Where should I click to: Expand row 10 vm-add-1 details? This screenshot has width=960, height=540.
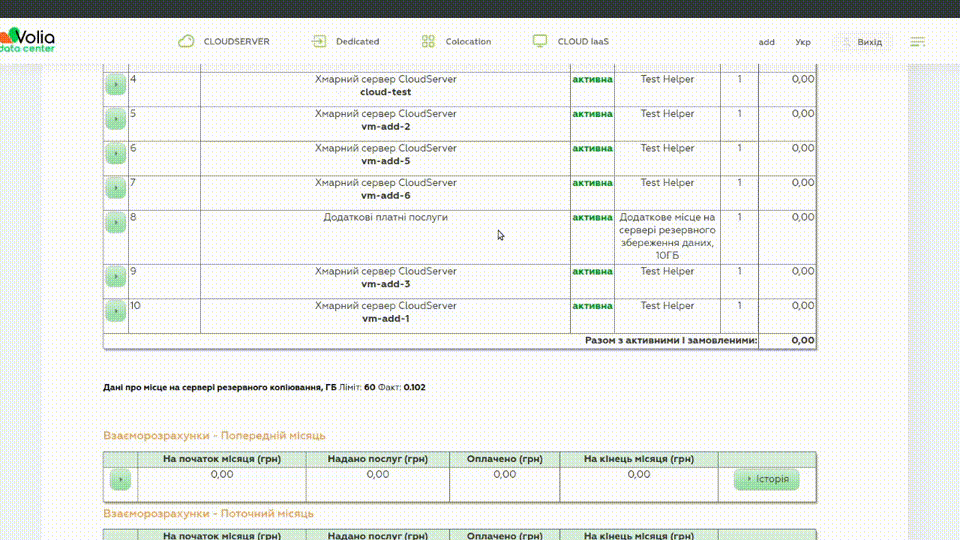(x=116, y=311)
